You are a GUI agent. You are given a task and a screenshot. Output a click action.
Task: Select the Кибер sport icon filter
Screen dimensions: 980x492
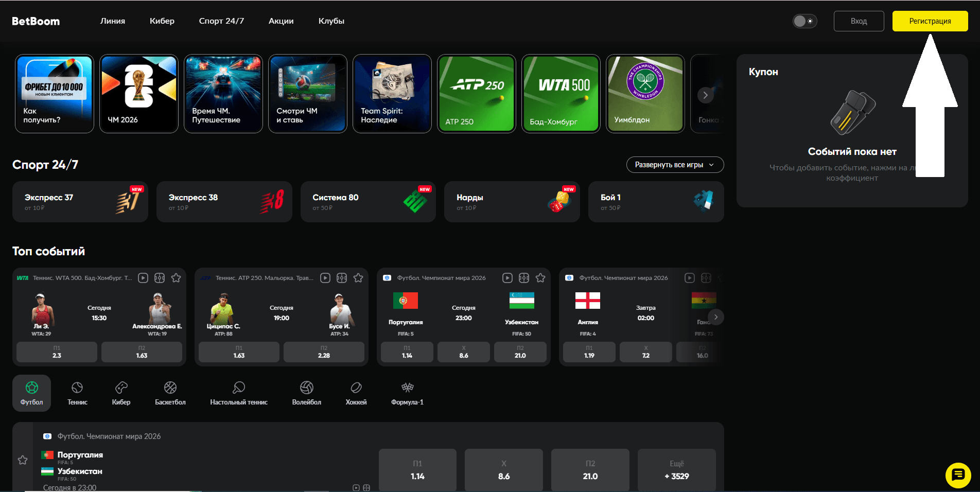[x=121, y=393]
